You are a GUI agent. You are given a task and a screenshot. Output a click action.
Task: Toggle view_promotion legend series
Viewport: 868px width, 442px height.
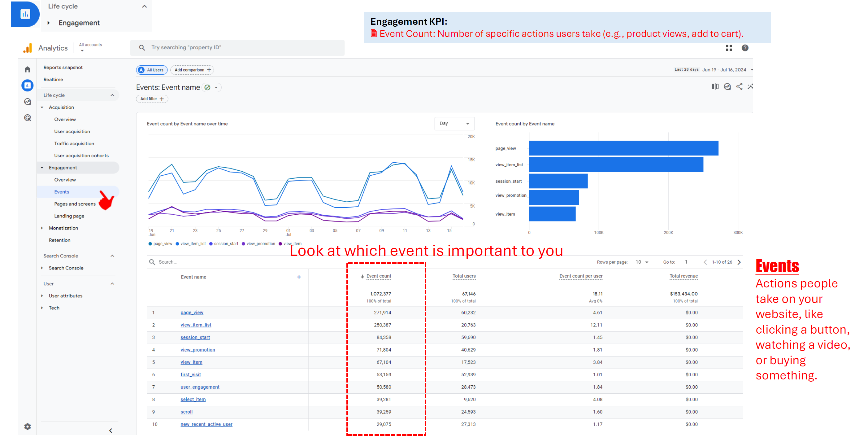[258, 244]
